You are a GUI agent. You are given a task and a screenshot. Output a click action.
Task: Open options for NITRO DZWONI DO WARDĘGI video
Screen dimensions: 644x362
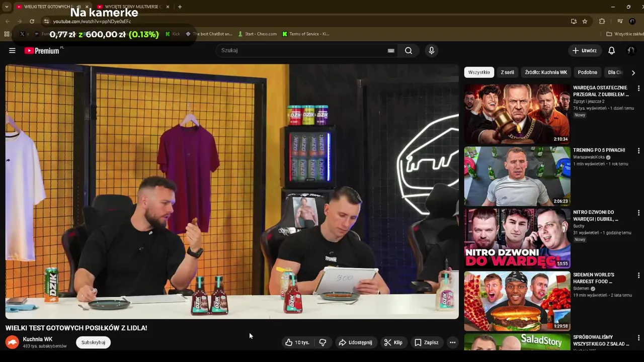click(638, 213)
